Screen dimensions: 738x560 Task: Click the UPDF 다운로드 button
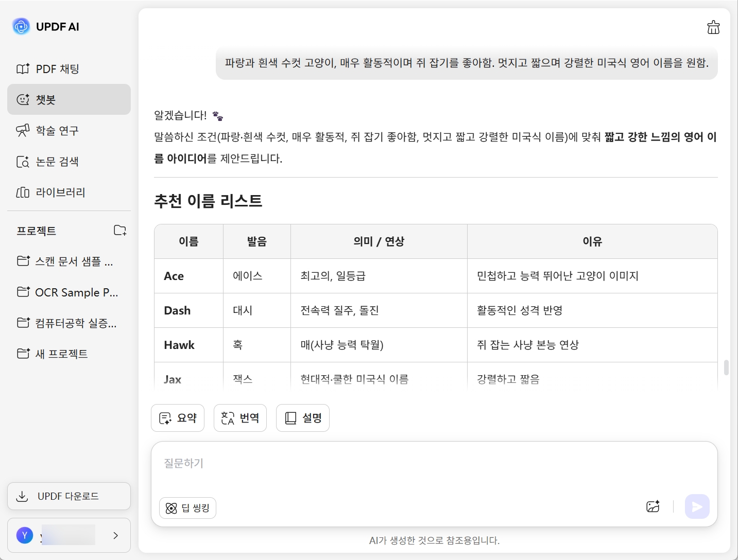[x=69, y=496]
